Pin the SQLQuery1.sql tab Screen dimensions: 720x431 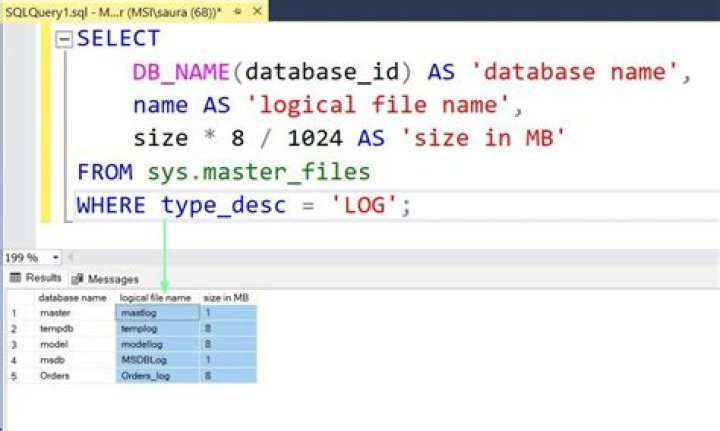(238, 11)
